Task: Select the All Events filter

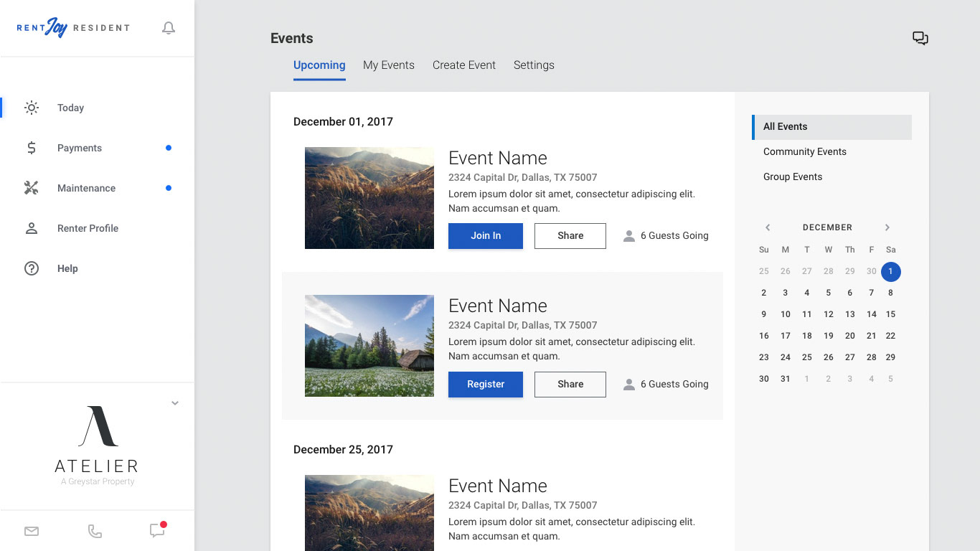Action: coord(831,127)
